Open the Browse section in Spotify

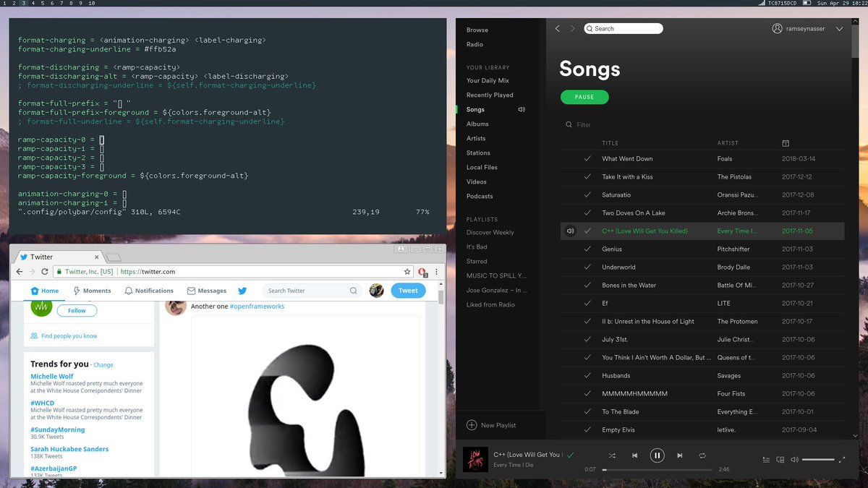coord(477,30)
